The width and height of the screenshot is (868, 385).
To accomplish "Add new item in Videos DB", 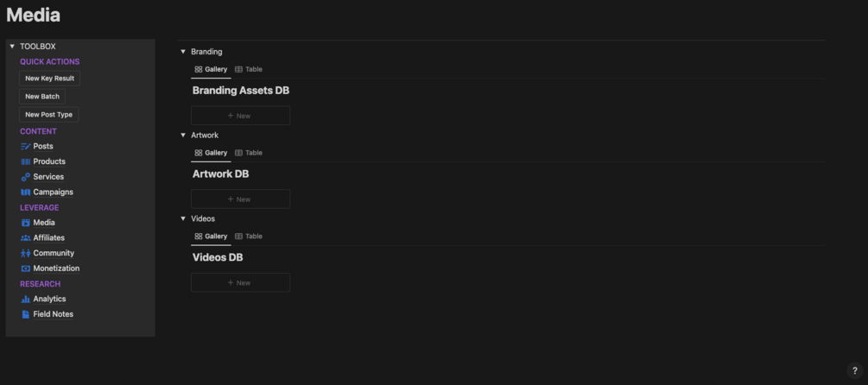I will (x=240, y=283).
